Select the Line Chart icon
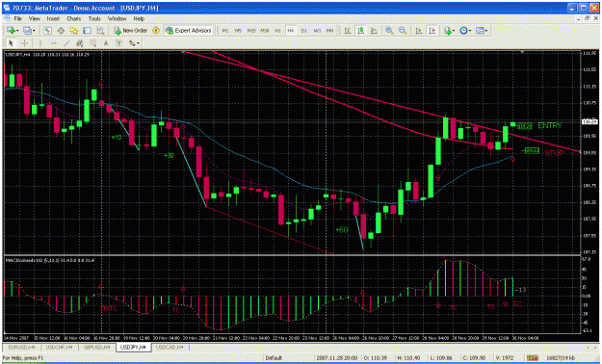 374,31
